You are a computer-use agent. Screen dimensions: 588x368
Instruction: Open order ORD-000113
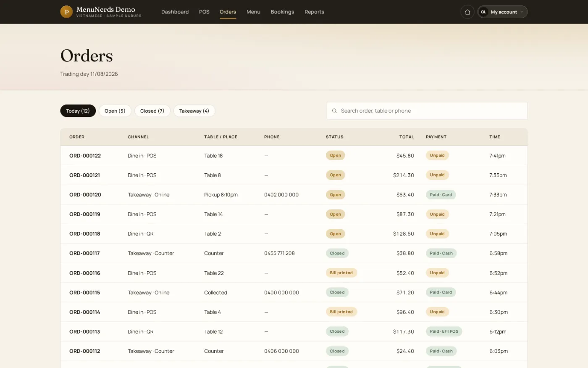[84, 332]
